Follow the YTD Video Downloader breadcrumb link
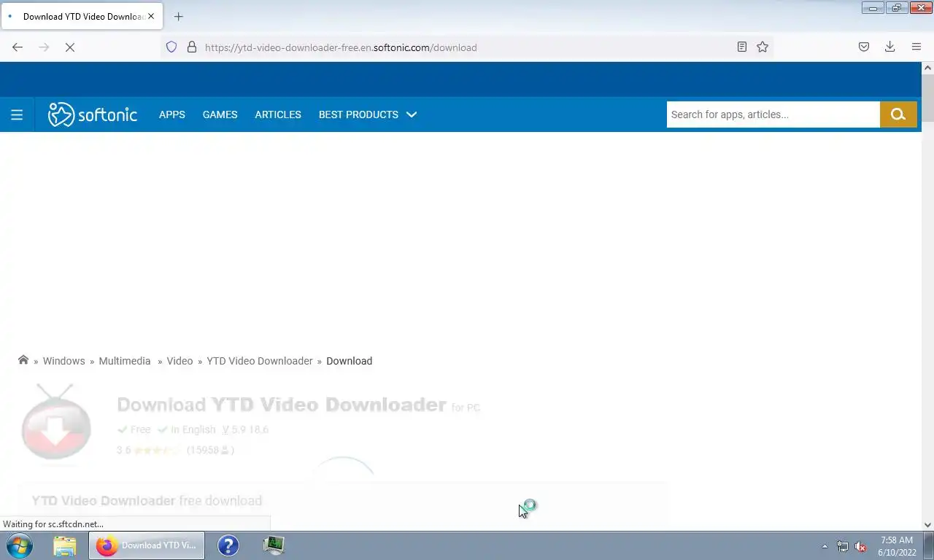The image size is (934, 560). pyautogui.click(x=260, y=361)
